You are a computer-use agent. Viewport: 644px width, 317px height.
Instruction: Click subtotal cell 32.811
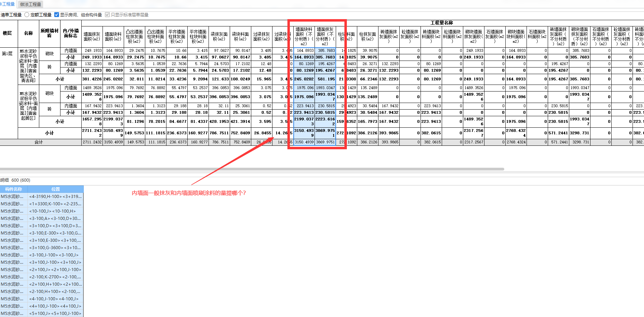pos(134,79)
